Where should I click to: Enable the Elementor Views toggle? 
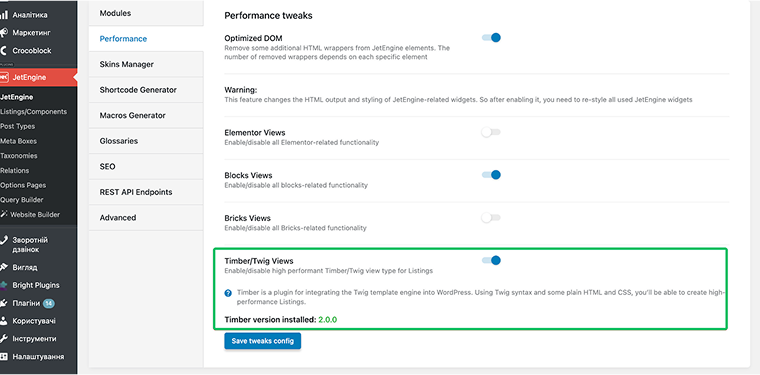(491, 132)
